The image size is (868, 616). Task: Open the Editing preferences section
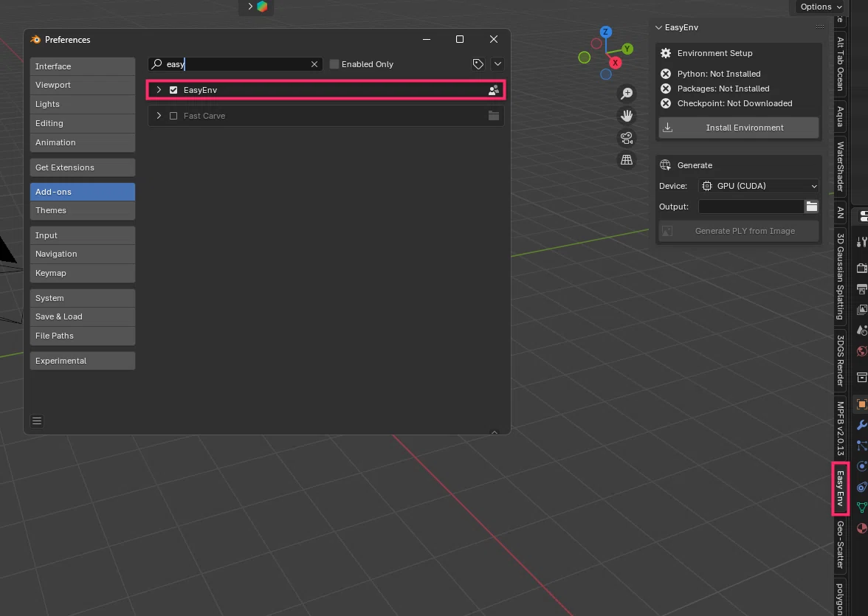[83, 123]
